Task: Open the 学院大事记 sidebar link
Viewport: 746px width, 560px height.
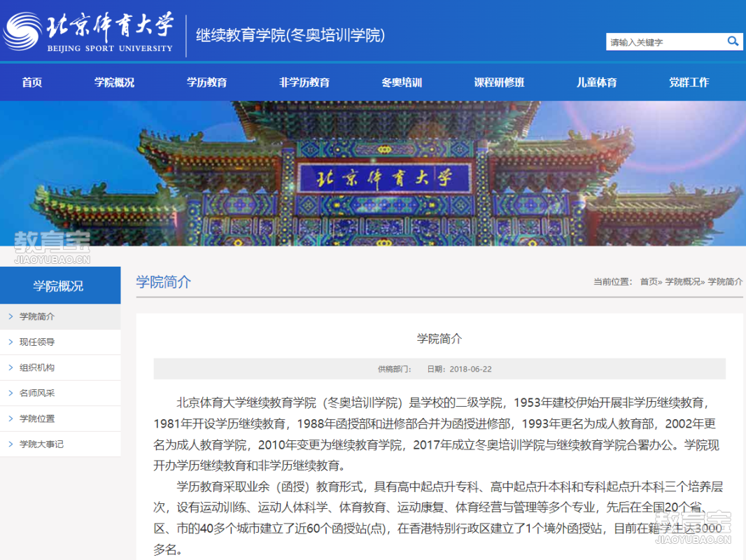Action: 60,444
